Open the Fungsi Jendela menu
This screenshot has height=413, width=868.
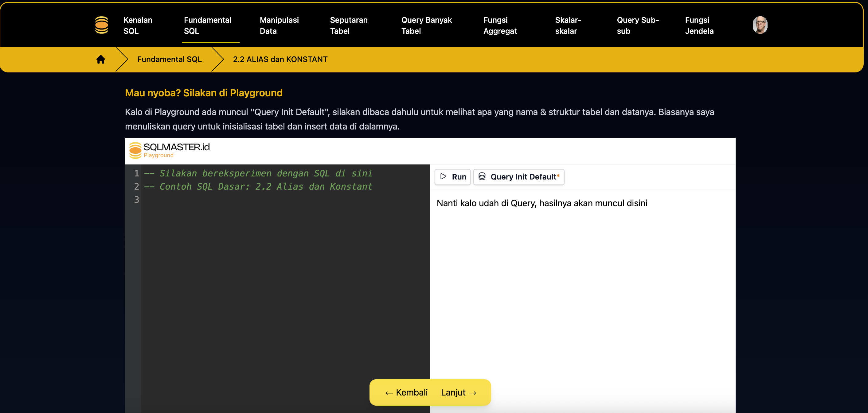coord(699,25)
